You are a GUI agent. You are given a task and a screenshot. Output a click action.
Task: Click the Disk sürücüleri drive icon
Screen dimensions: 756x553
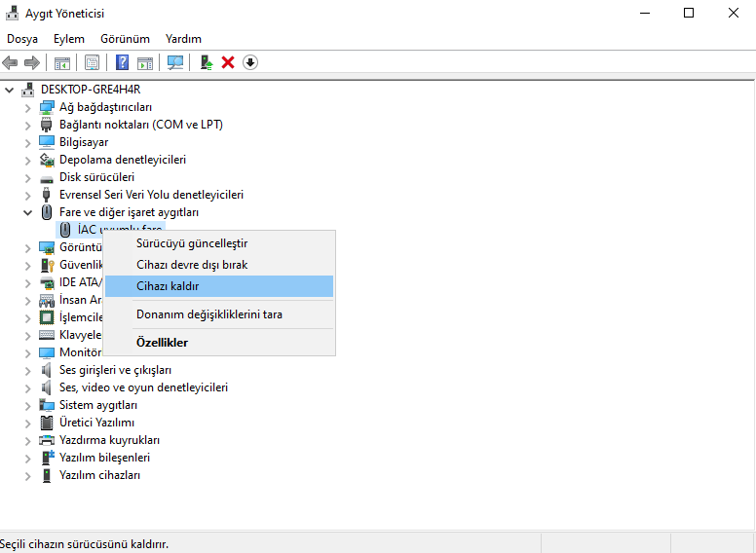[x=47, y=179]
